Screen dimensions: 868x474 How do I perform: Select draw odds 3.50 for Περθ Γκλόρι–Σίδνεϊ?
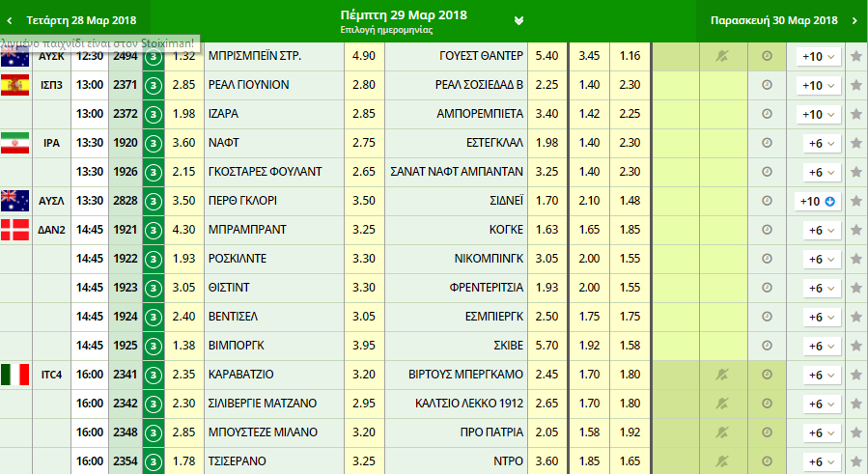pos(365,201)
